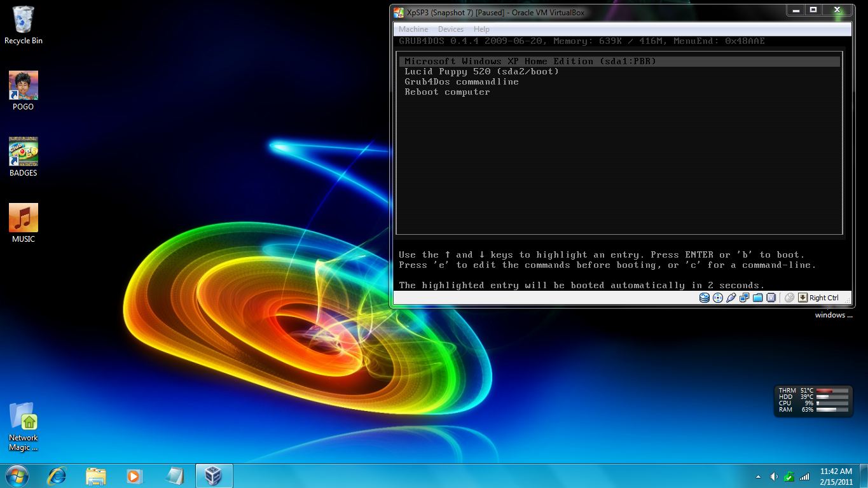Image resolution: width=868 pixels, height=488 pixels.
Task: Open the Devices menu in VirtualBox
Action: coord(451,29)
